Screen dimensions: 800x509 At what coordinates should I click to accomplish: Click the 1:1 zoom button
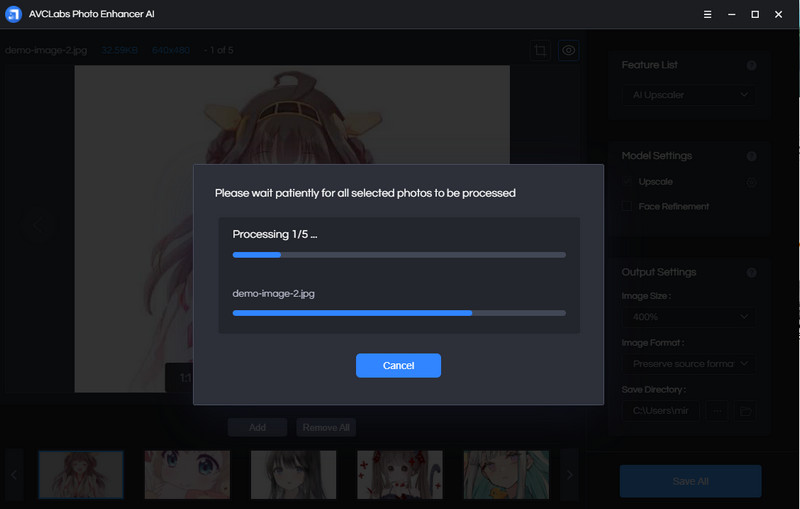coord(185,378)
